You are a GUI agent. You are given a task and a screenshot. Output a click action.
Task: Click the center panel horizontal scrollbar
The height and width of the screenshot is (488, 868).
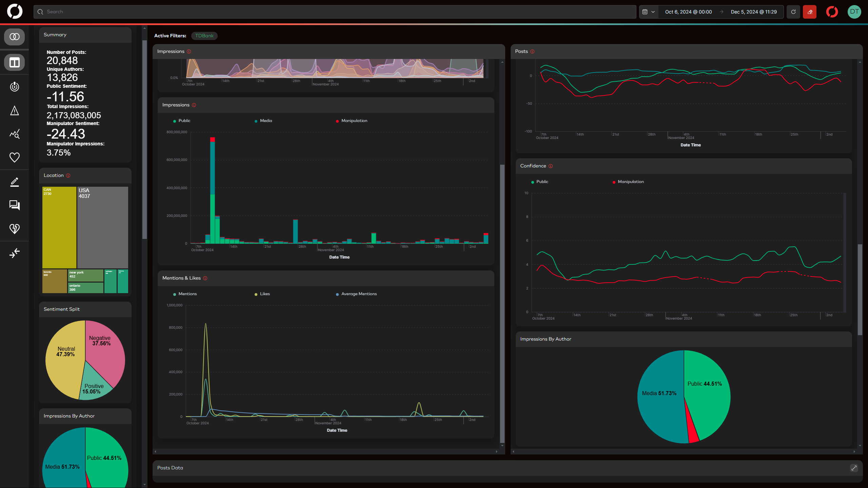click(x=326, y=451)
